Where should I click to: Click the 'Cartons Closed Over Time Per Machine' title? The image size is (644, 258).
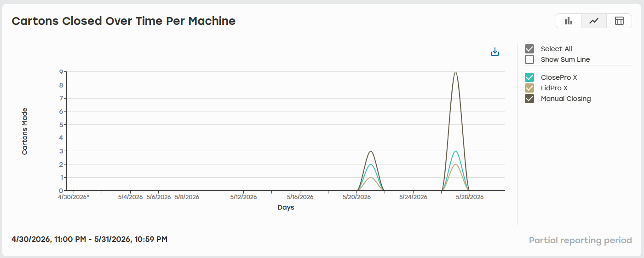[x=124, y=21]
